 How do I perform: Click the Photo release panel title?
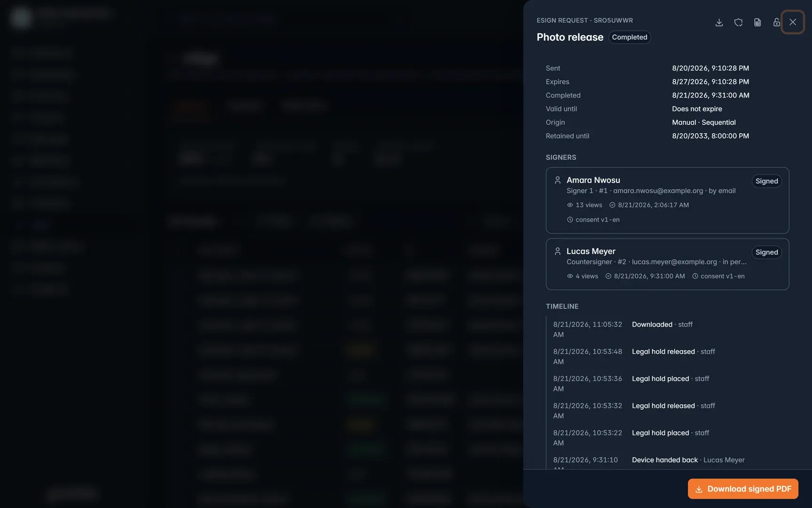click(x=570, y=37)
